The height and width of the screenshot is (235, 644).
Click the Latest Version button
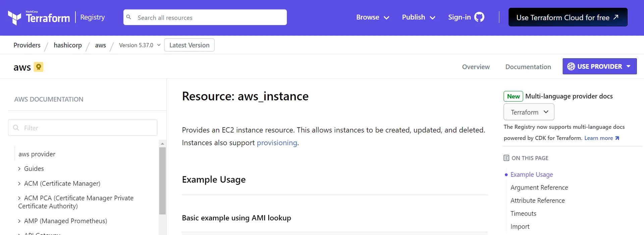coord(189,45)
